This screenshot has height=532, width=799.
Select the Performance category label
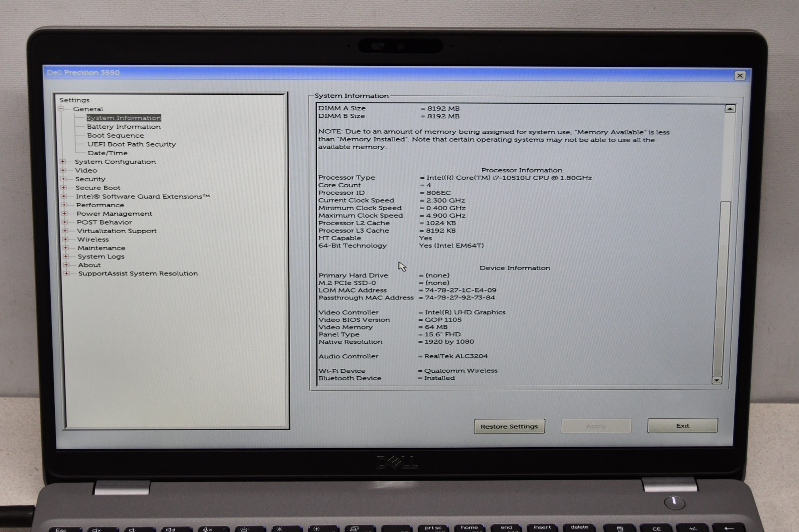coord(100,205)
